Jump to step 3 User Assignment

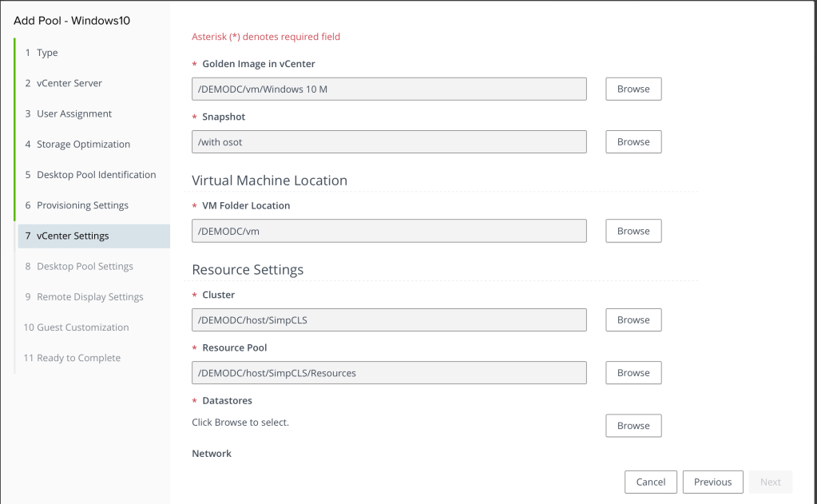[74, 113]
